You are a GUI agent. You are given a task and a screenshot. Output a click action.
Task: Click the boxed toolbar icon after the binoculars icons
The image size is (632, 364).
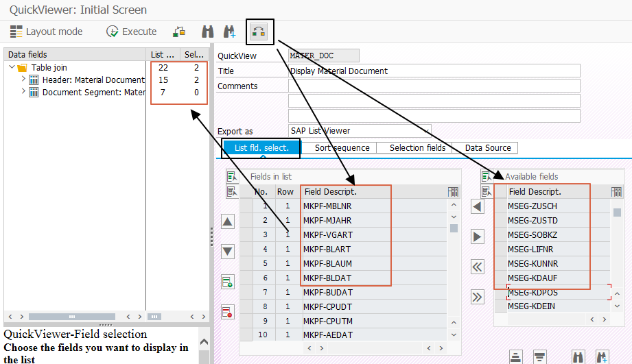(259, 32)
